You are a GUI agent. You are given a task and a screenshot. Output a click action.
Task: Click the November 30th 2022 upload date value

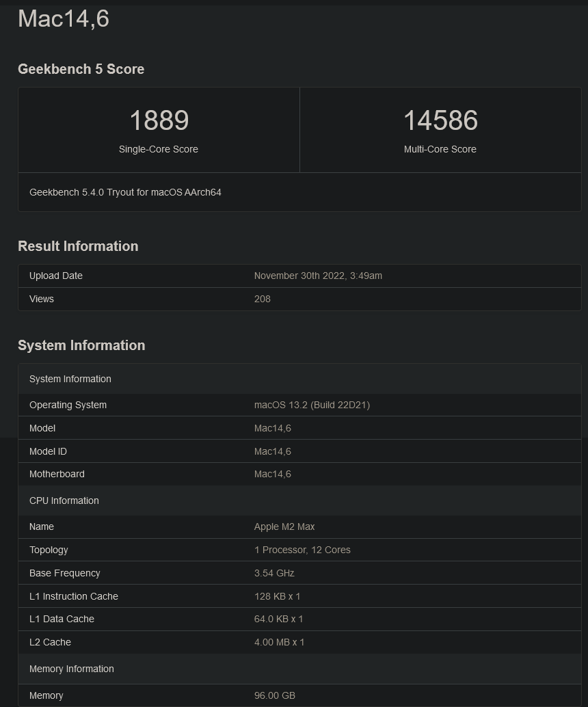317,276
